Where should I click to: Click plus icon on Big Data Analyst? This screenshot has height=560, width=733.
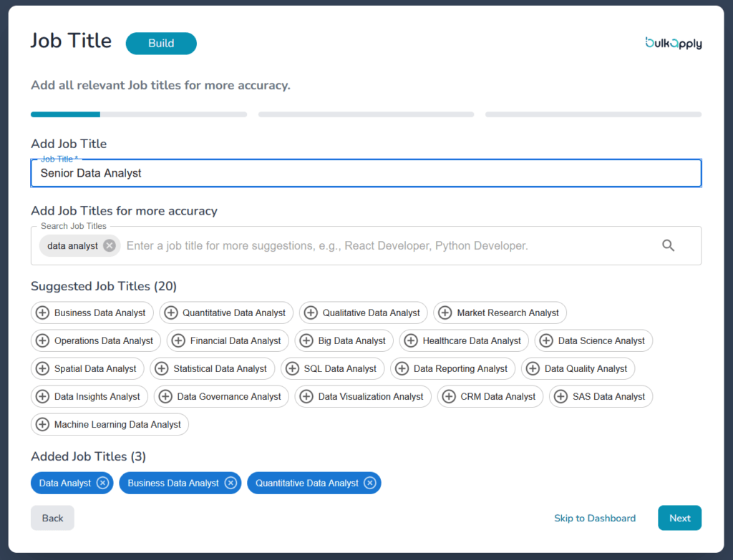306,340
